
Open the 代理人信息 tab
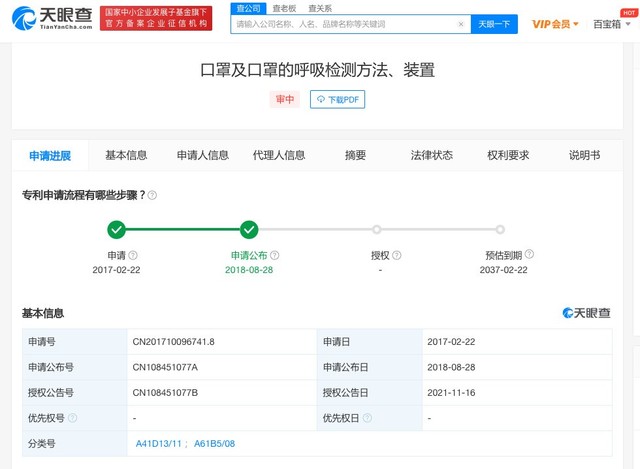(x=279, y=155)
